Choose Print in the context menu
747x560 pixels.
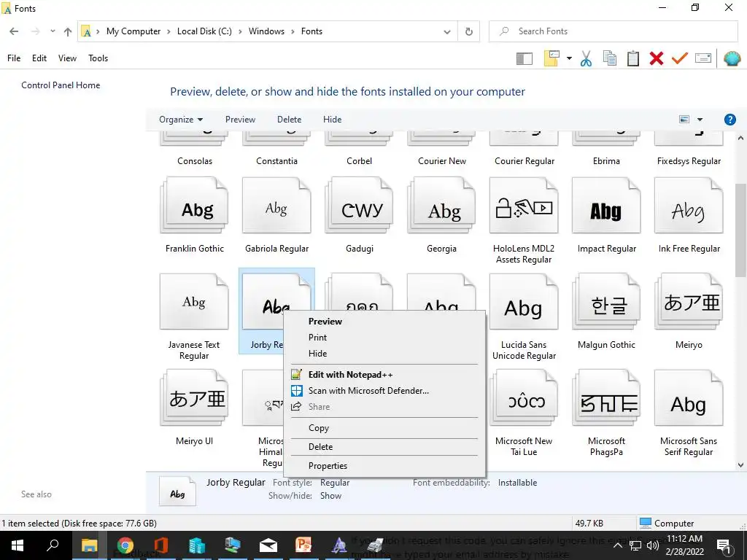point(384,338)
